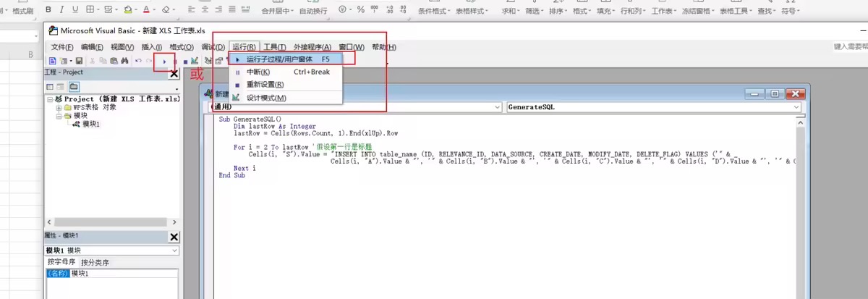The height and width of the screenshot is (299, 868).
Task: Click the eraser clear-format icon in ribbon
Action: pyautogui.click(x=165, y=9)
